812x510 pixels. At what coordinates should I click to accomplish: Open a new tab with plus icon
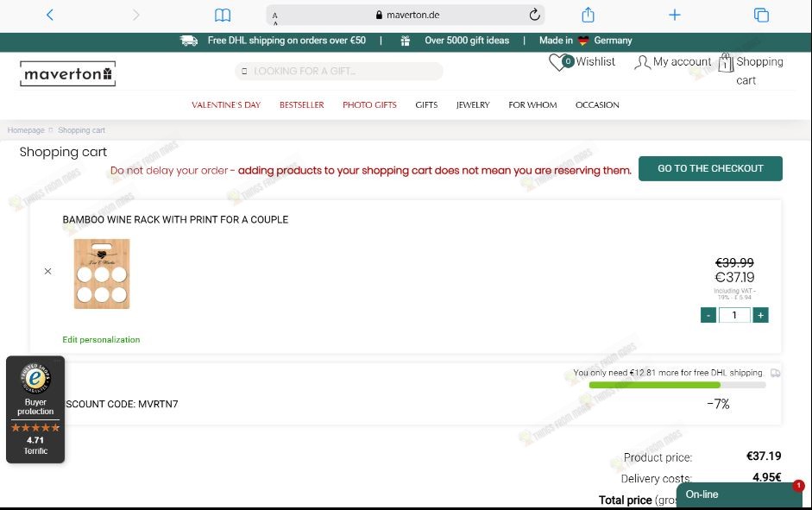point(675,15)
